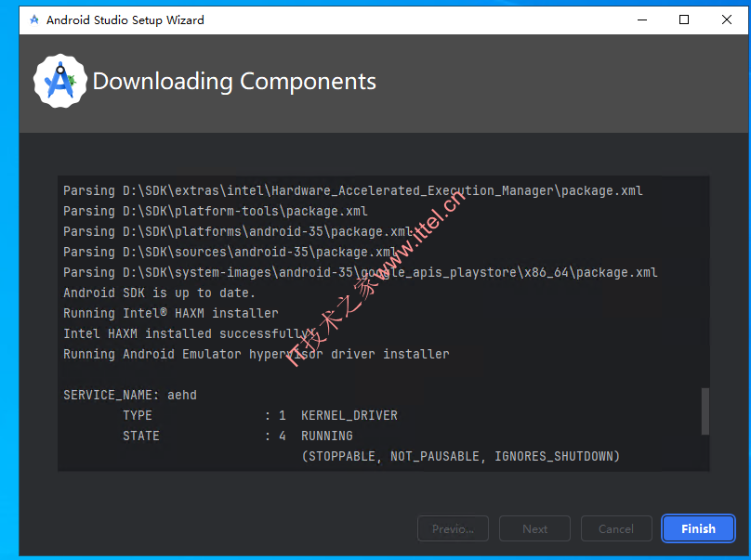Click the 'SERVICE_NAME: aehd' line
This screenshot has width=751, height=560.
point(130,395)
